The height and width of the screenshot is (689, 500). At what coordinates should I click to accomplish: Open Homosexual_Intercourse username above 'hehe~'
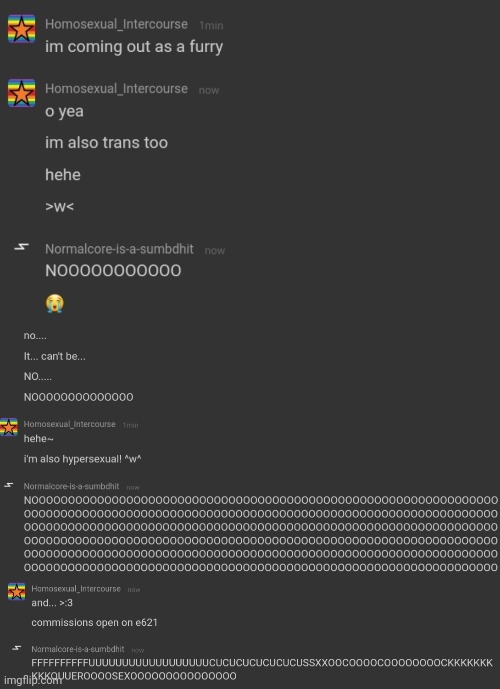pos(69,424)
